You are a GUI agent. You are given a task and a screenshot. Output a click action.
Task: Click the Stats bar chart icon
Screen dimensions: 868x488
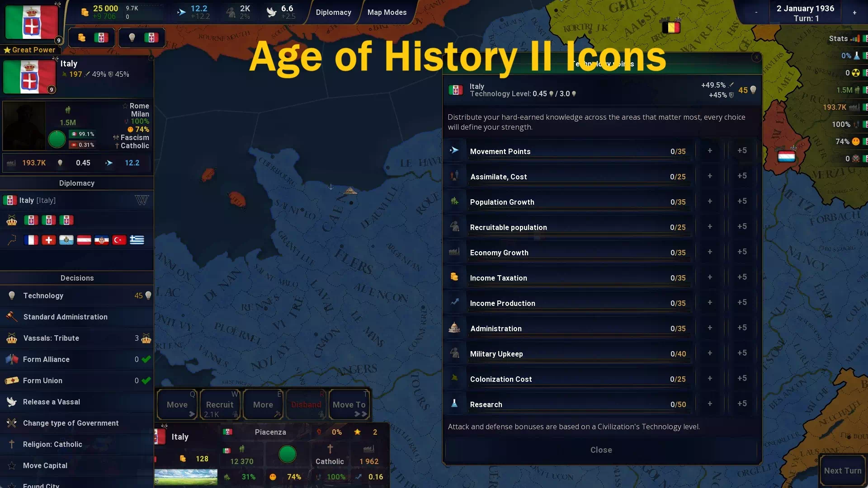coord(855,38)
